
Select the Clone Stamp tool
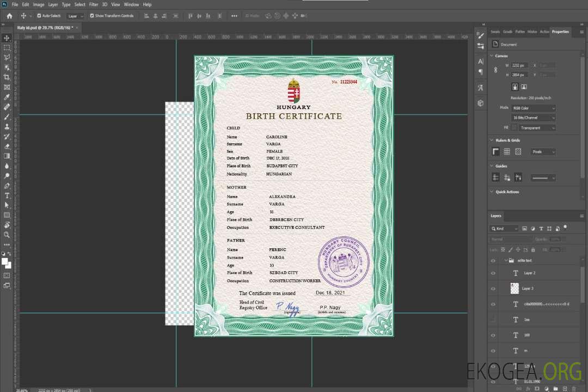(x=7, y=126)
